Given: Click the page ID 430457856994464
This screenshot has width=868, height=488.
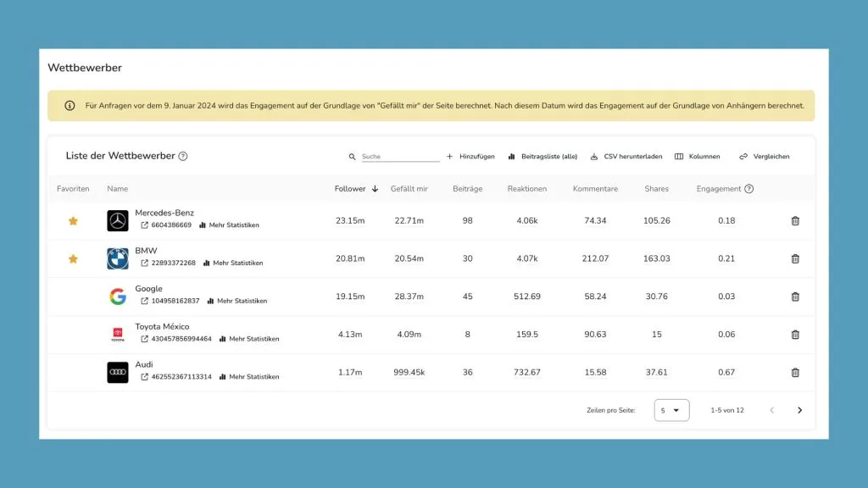Looking at the screenshot, I should coord(181,339).
